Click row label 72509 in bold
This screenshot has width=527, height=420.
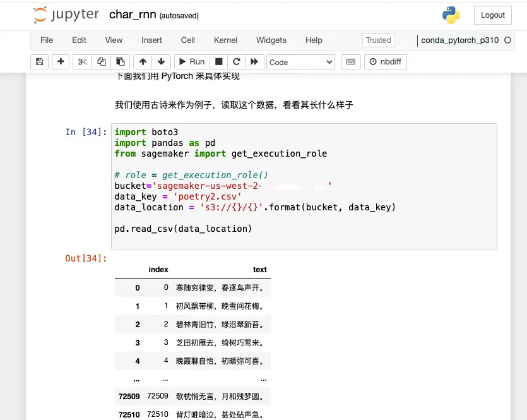(x=129, y=397)
